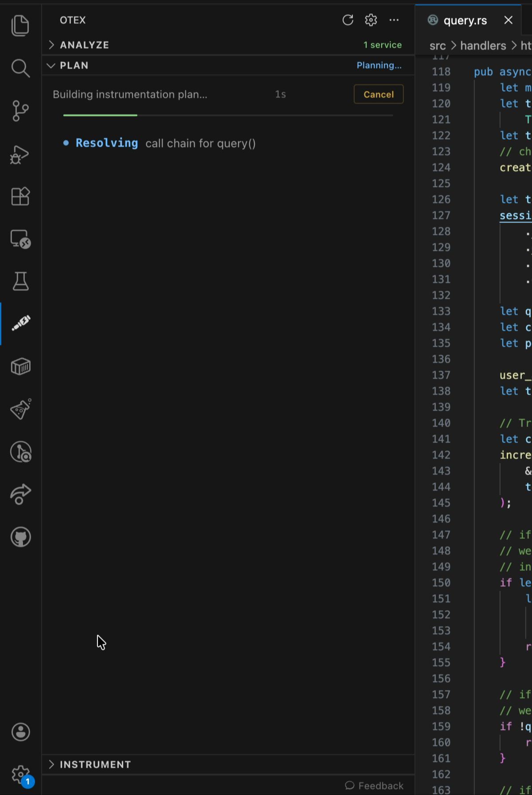Open the share arrow activity bar icon

pos(20,494)
